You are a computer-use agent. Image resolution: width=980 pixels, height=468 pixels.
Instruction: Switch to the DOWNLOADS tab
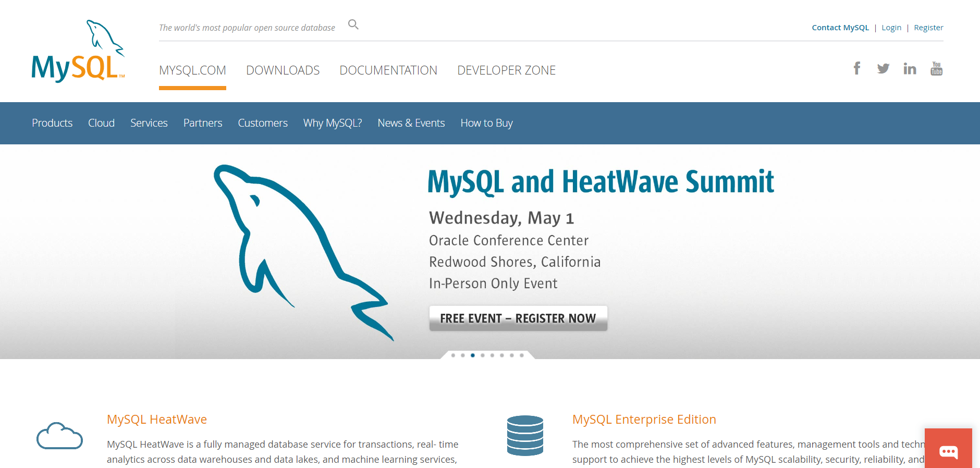coord(283,70)
